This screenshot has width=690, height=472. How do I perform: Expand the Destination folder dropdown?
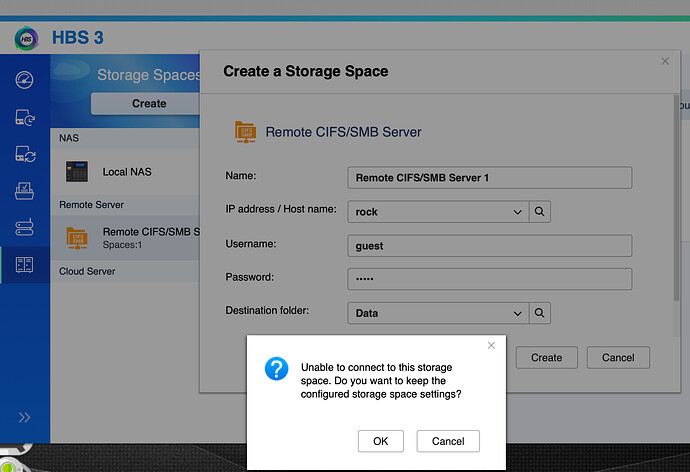click(518, 314)
